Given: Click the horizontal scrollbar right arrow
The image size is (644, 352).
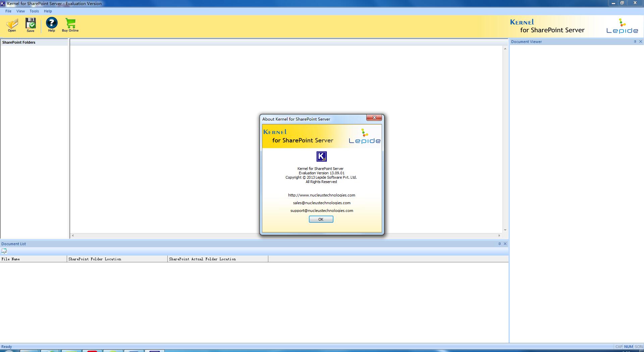Looking at the screenshot, I should pyautogui.click(x=499, y=236).
